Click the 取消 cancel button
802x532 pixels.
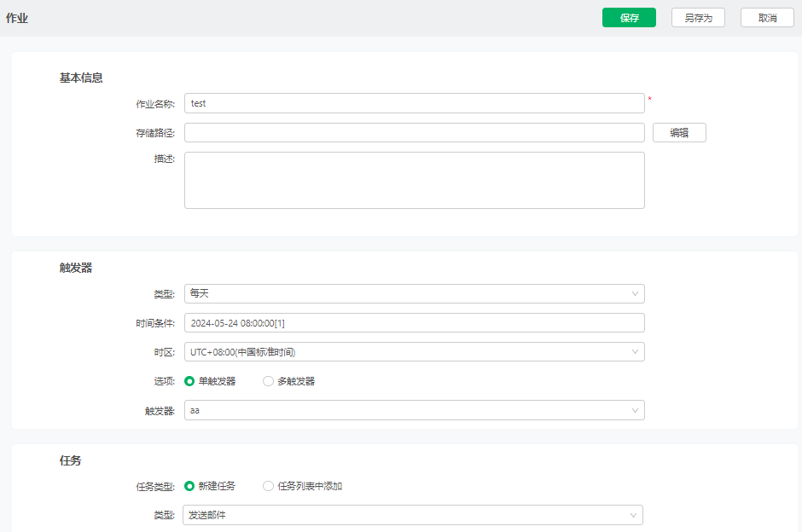pos(767,18)
